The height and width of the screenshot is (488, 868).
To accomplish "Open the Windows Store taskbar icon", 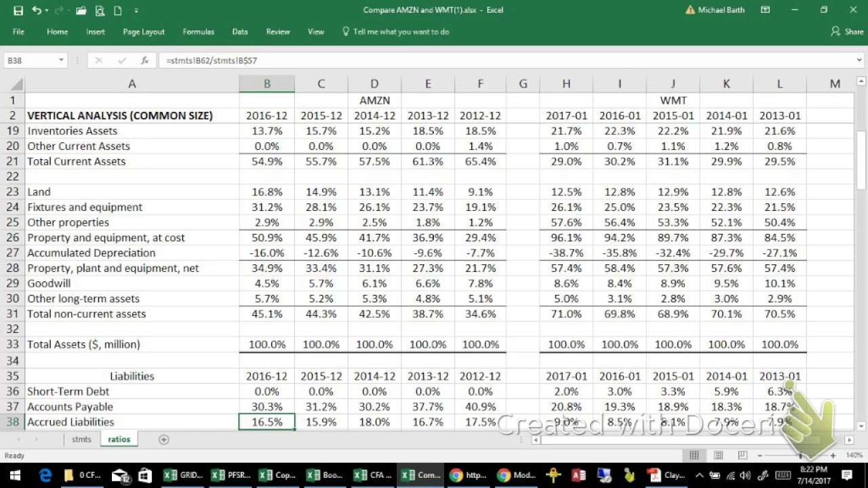I will 144,475.
